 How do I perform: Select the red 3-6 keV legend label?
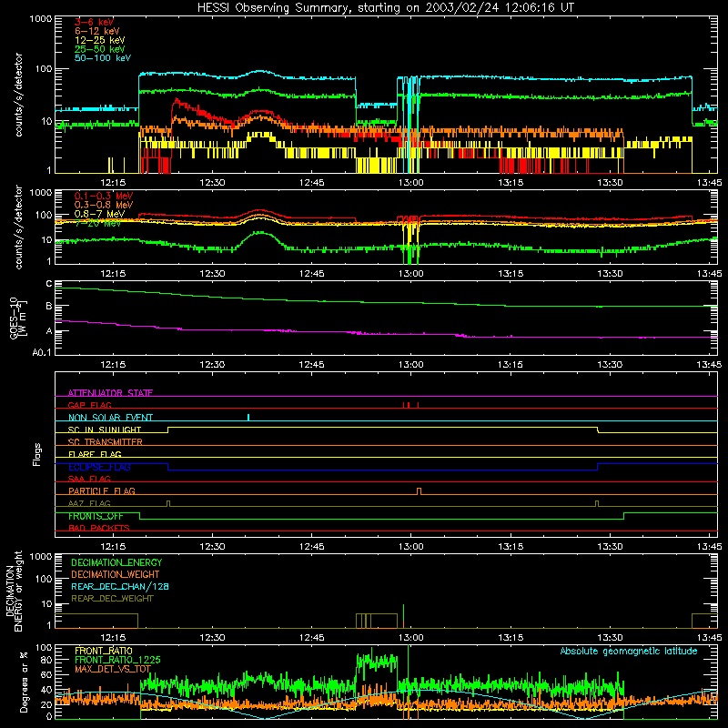[94, 22]
